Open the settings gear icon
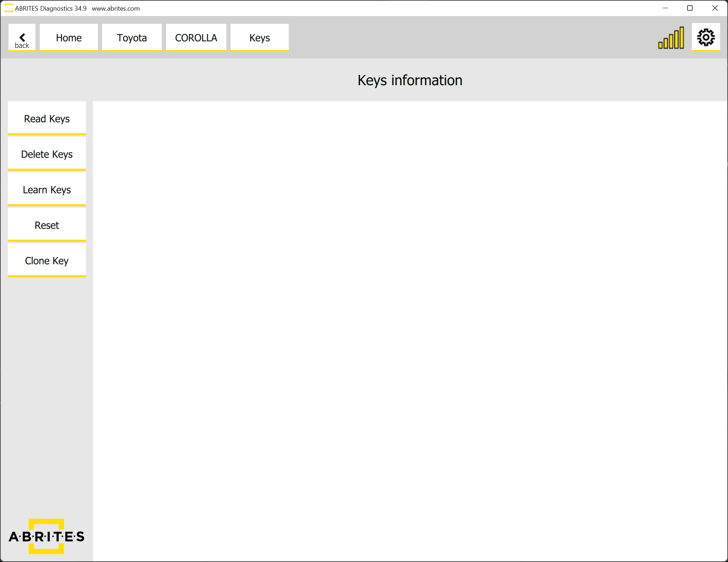Screen dimensions: 728x562 706,37
